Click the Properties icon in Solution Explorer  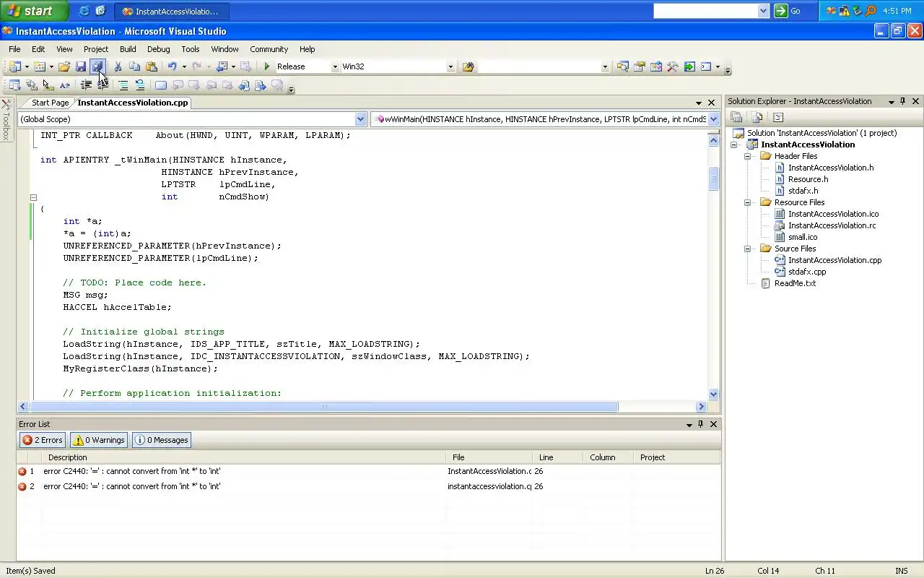(x=736, y=117)
